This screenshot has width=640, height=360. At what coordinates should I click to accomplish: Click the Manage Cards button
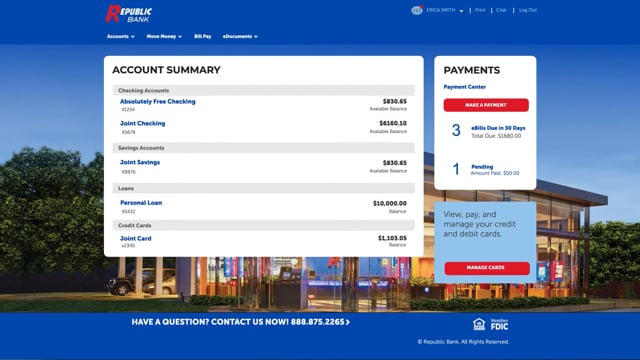click(x=487, y=268)
